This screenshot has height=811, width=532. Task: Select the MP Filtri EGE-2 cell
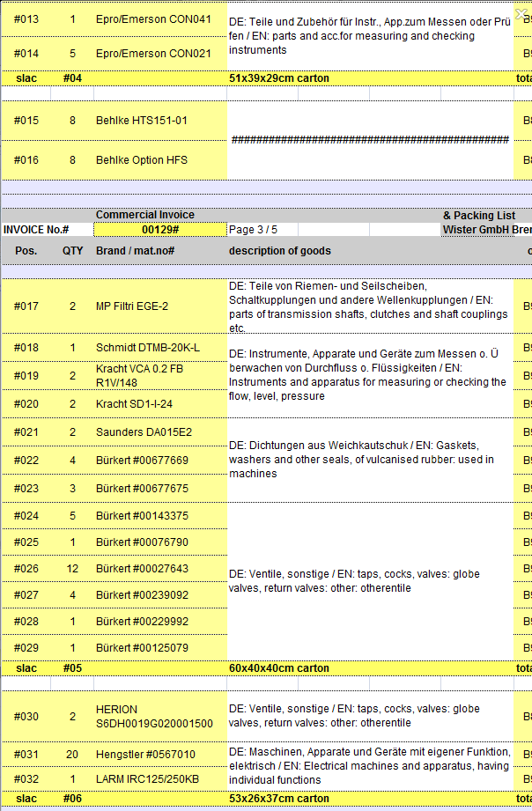132,306
